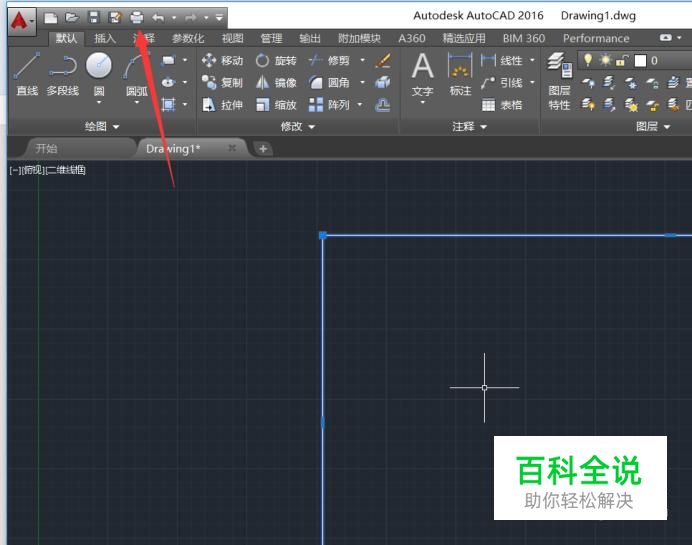The width and height of the screenshot is (692, 545).
Task: Save the drawing with the floppy disk icon
Action: coord(94,18)
